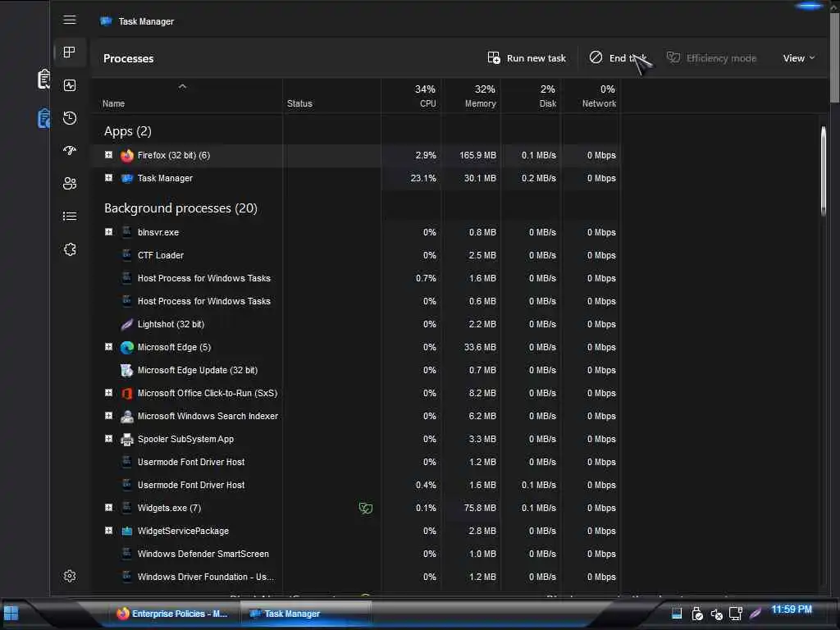Viewport: 840px width, 630px height.
Task: Open the Services sidebar icon
Action: [x=70, y=249]
